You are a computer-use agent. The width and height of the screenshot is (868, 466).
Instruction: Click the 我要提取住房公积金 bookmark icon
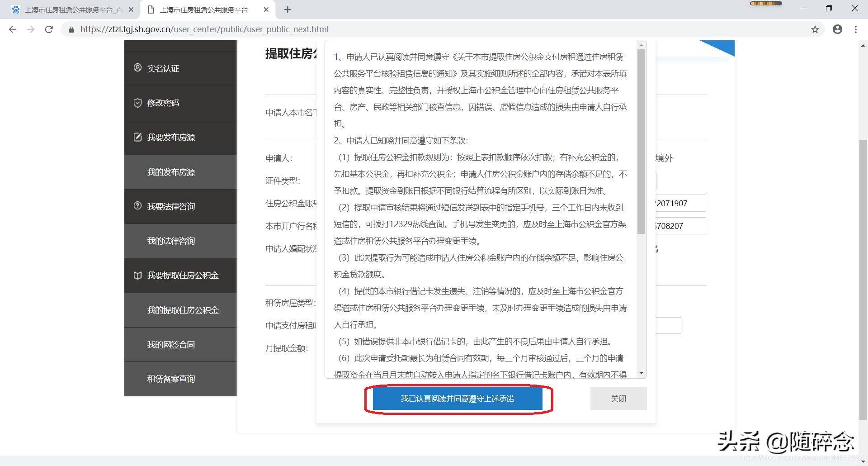point(138,276)
